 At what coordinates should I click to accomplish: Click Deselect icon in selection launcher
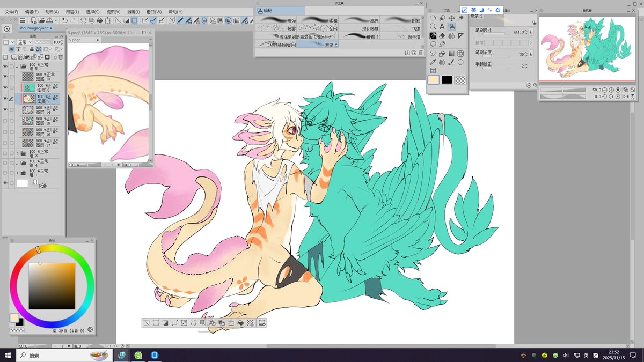pyautogui.click(x=146, y=323)
